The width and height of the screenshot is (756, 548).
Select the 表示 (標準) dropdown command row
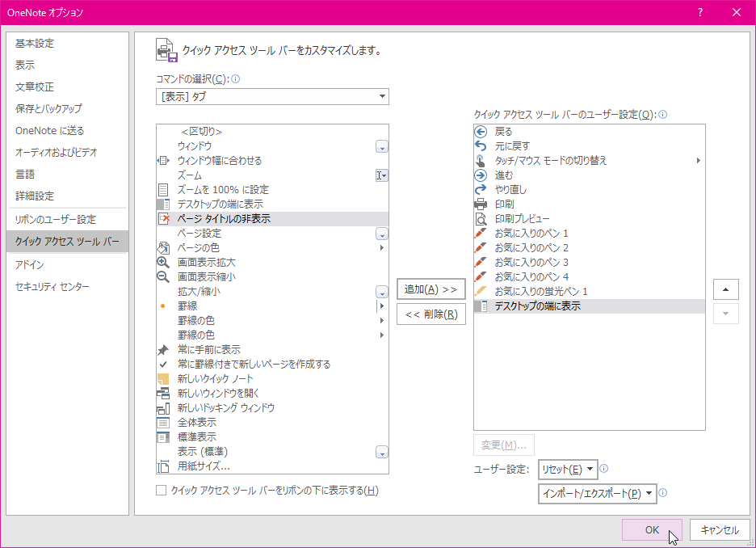click(x=272, y=452)
